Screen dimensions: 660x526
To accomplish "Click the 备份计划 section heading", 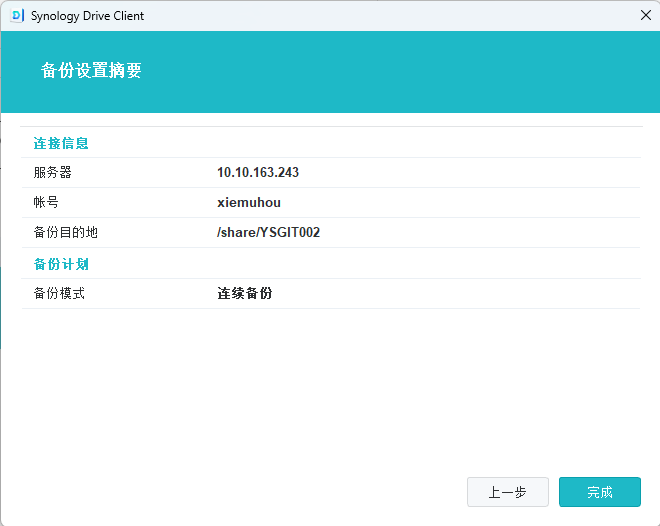I will (x=61, y=264).
